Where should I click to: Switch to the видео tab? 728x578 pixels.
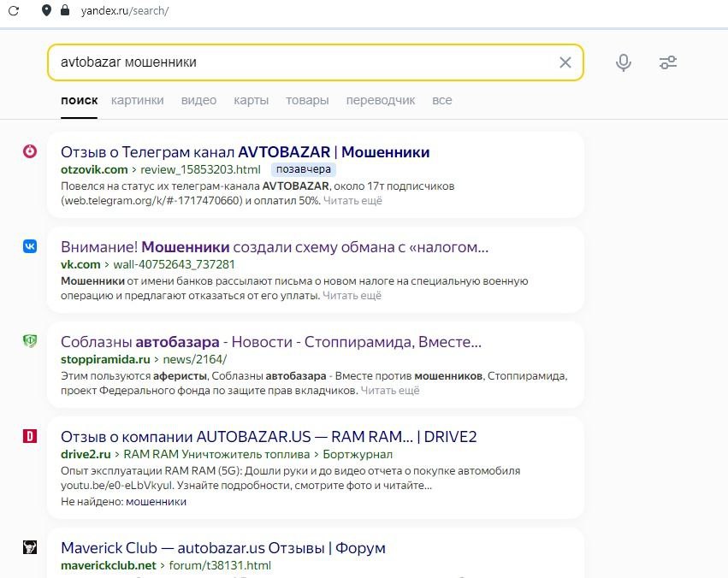click(x=198, y=100)
